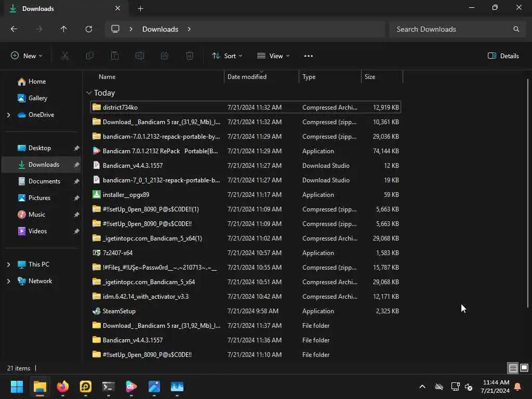Expand OneDrive in the sidebar

8,115
